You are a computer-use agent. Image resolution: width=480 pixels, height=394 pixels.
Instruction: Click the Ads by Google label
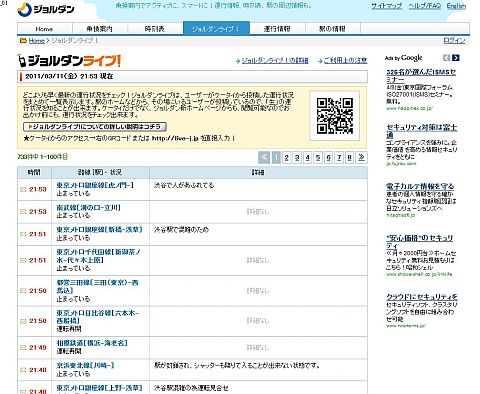[404, 58]
